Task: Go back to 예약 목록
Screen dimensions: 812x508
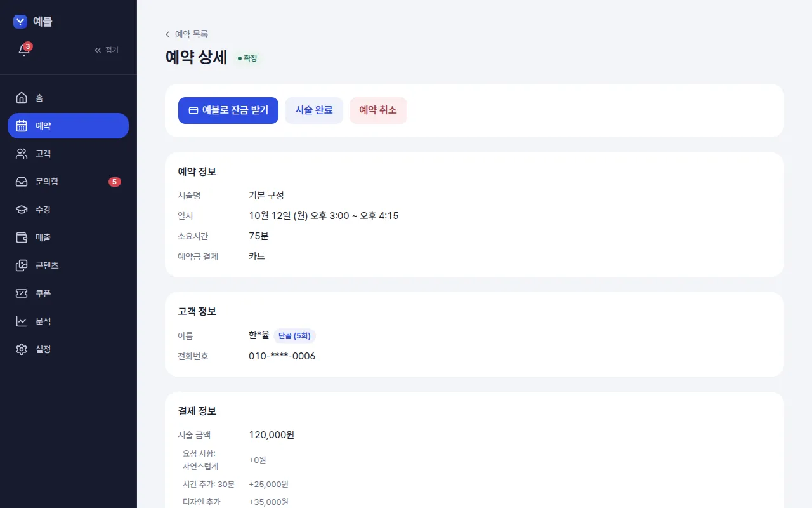Action: click(x=187, y=34)
